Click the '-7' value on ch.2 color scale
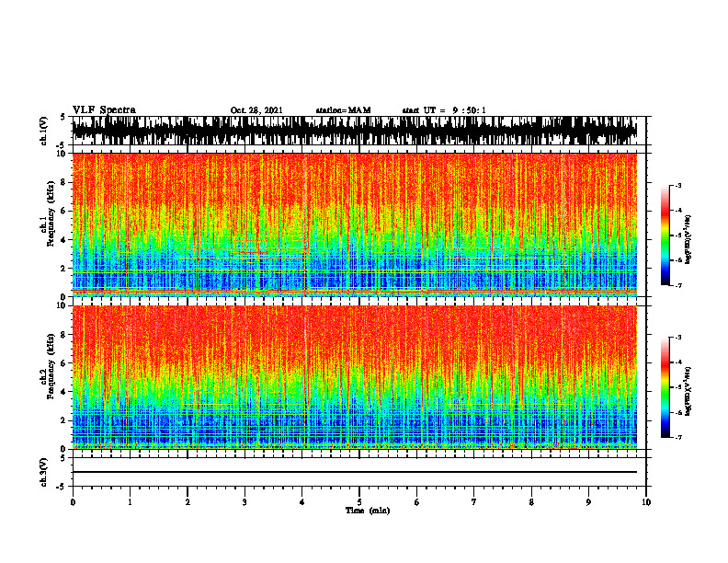Viewport: 728px width, 563px height. coord(678,437)
